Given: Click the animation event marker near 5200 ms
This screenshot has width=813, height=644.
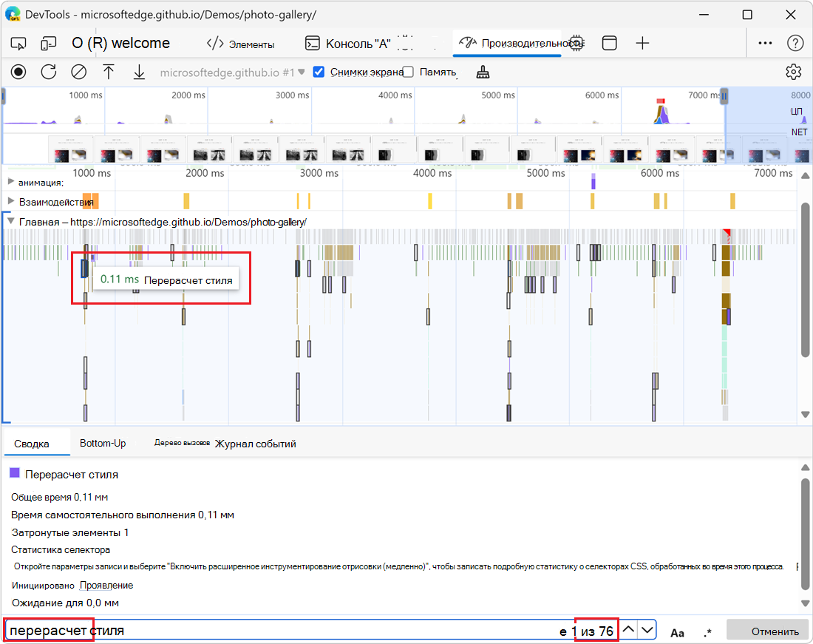Looking at the screenshot, I should pyautogui.click(x=593, y=181).
